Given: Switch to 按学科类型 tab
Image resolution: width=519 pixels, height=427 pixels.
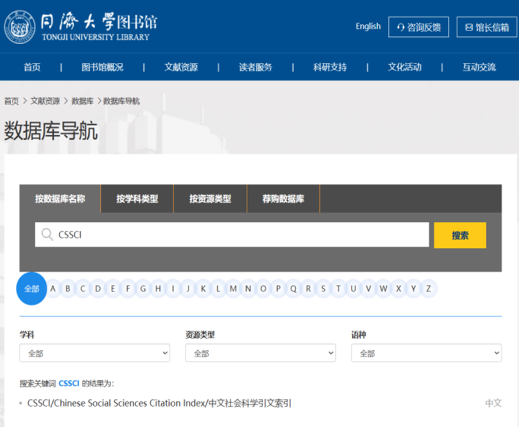Looking at the screenshot, I should [x=137, y=199].
